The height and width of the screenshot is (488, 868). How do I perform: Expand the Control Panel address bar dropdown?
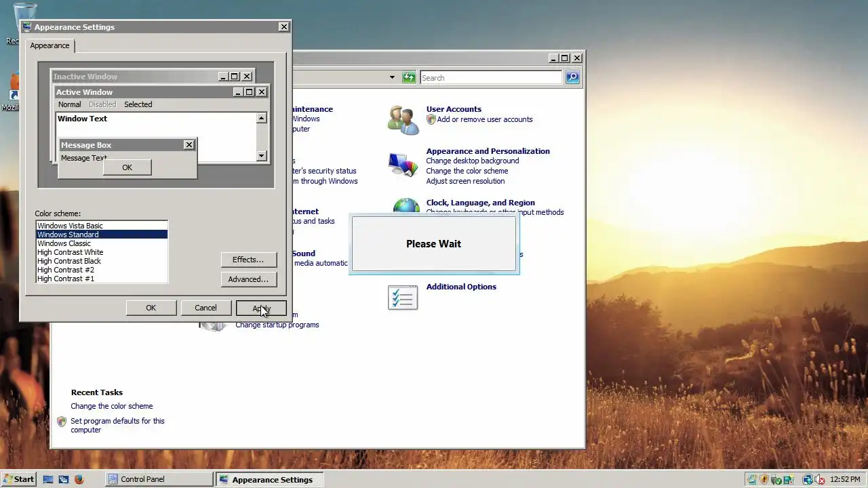point(392,77)
